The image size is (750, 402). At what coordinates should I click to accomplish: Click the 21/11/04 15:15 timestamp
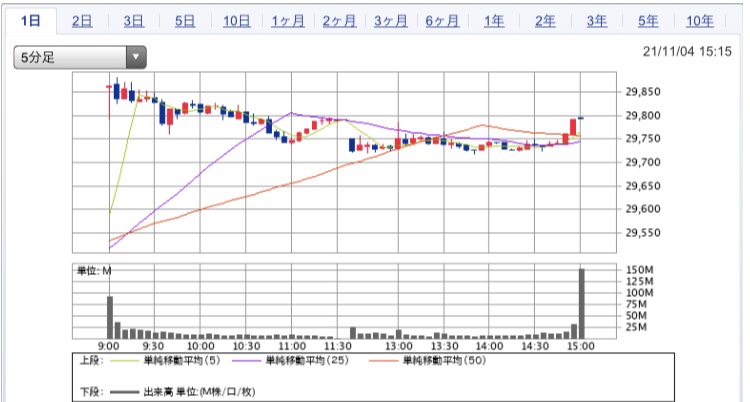[687, 52]
